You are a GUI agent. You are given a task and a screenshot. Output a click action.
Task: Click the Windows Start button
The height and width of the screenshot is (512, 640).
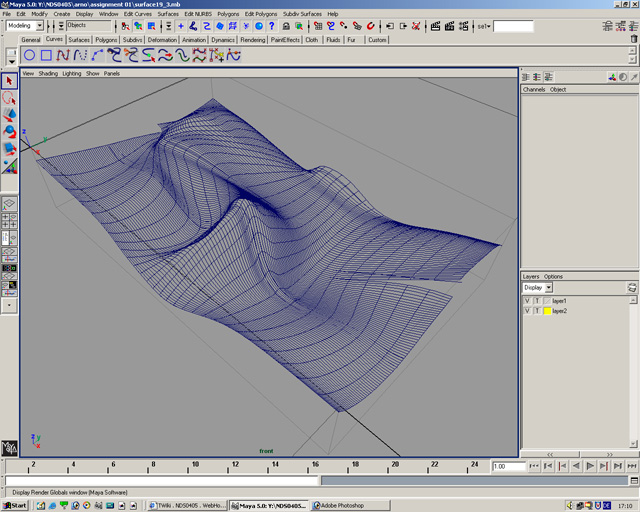[15, 505]
